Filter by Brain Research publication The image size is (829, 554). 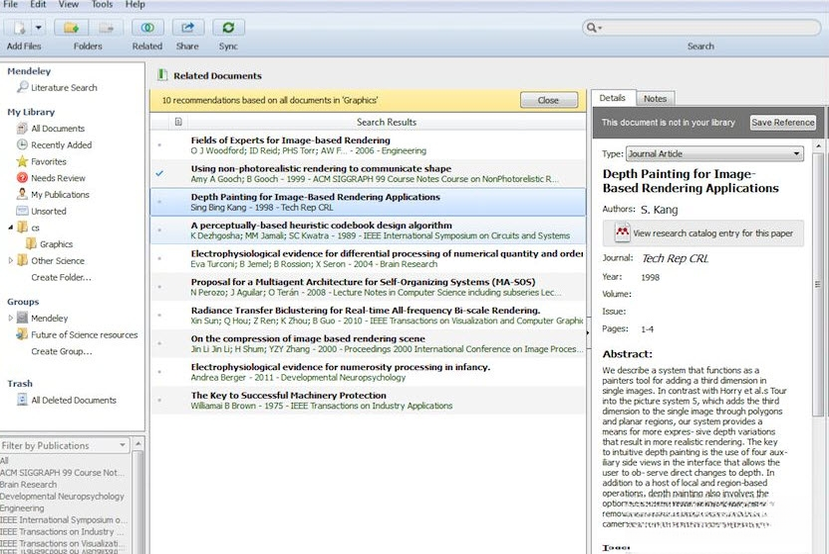(x=29, y=484)
